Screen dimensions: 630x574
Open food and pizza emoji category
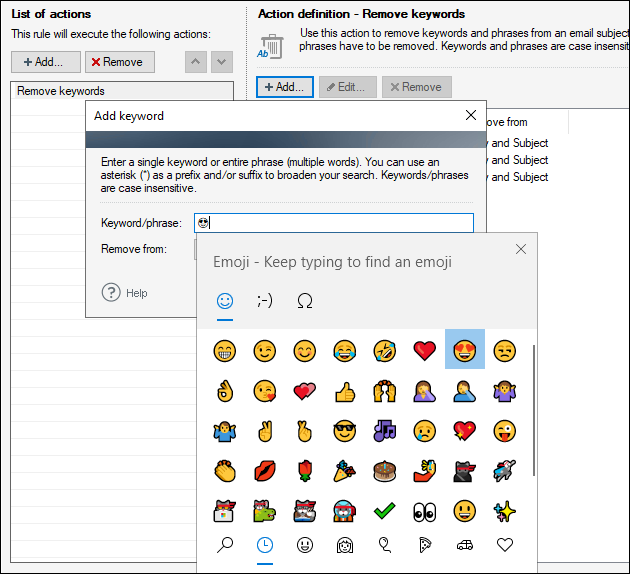click(x=424, y=545)
